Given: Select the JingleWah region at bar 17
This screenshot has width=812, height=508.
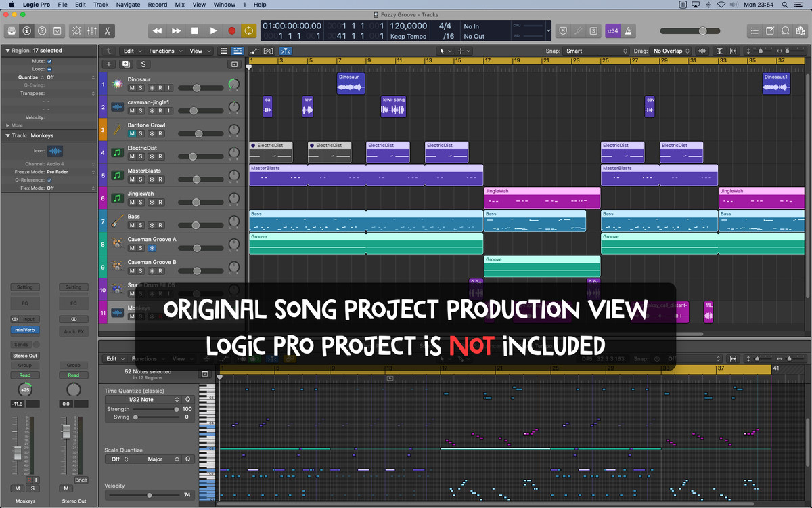Looking at the screenshot, I should tap(542, 198).
